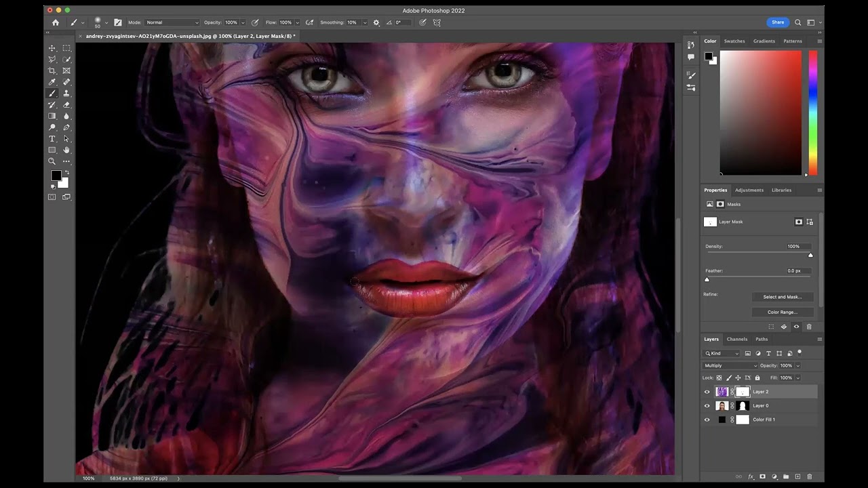This screenshot has width=868, height=488.
Task: Toggle mask visibility eye in Properties panel
Action: (796, 327)
